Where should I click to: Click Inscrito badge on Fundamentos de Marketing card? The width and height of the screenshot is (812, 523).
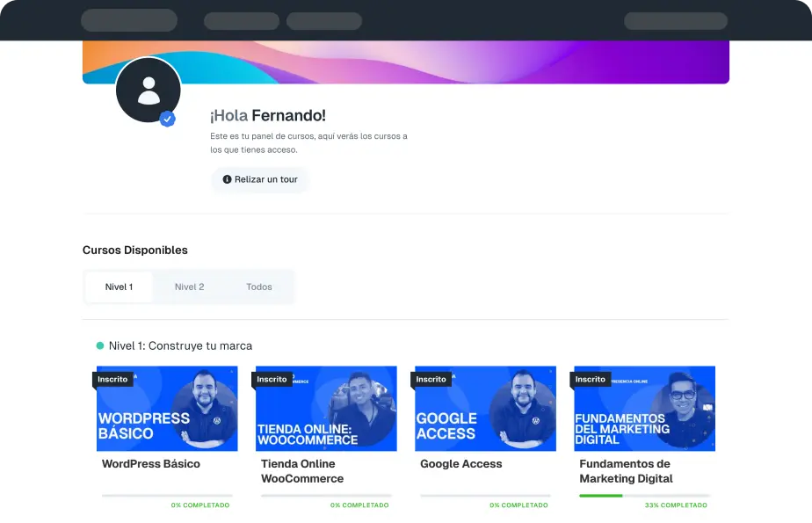pyautogui.click(x=590, y=379)
